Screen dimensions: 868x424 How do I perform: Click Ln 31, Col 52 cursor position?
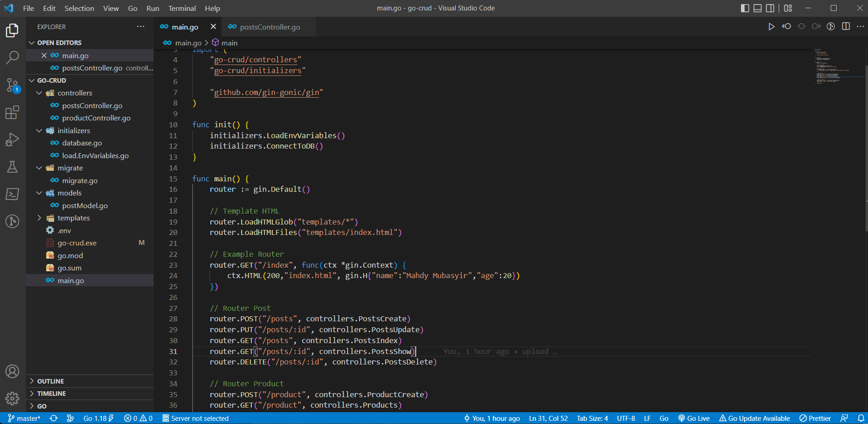point(548,418)
